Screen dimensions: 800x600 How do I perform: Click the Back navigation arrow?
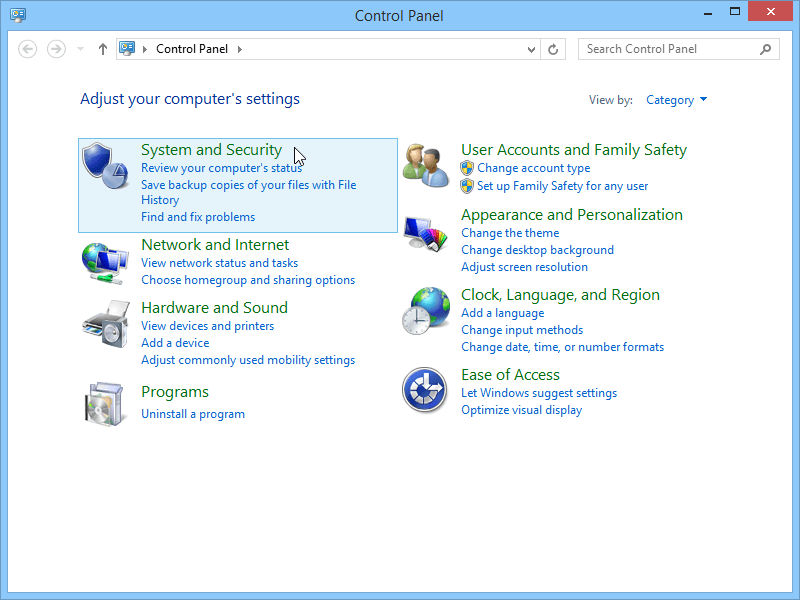coord(28,49)
